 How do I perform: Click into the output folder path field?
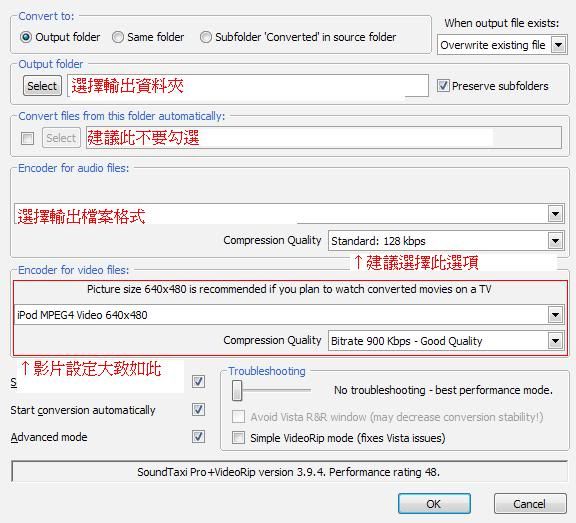coord(248,86)
